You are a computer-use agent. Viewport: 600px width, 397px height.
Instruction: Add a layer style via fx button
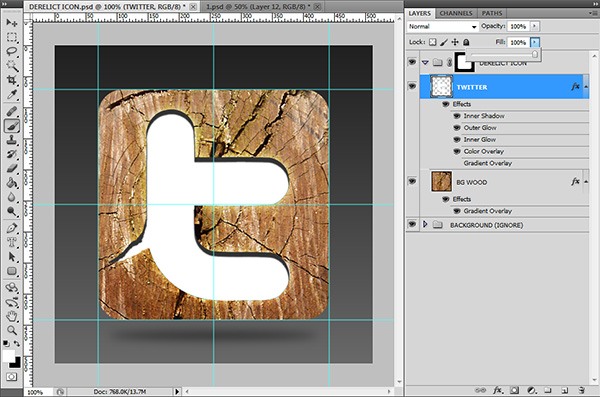point(497,390)
